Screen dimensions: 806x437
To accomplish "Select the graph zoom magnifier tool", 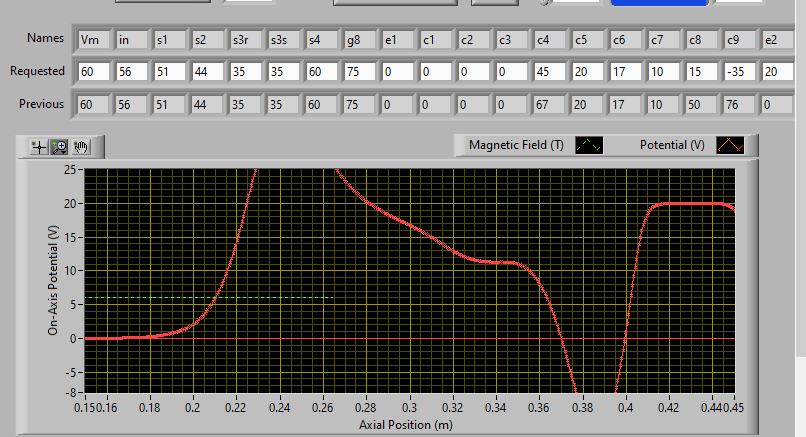I will pyautogui.click(x=60, y=148).
